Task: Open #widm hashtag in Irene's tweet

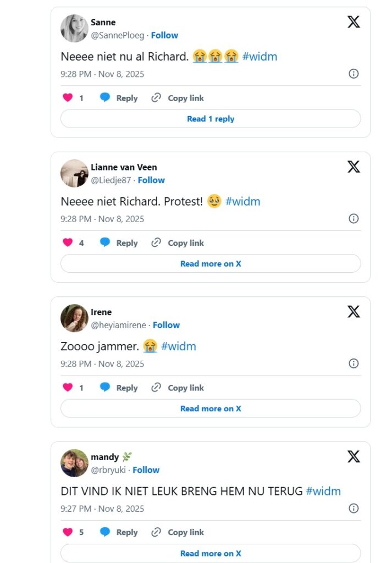Action: (178, 346)
